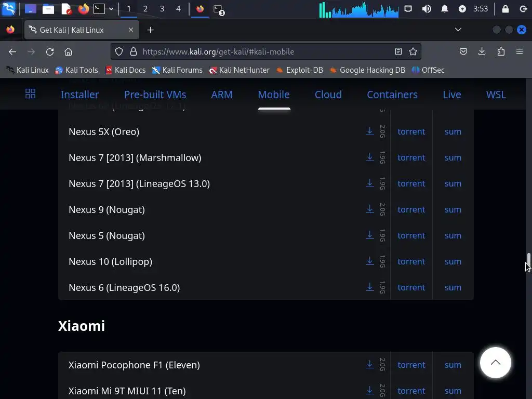The image size is (532, 399).
Task: Go to the Live section
Action: point(452,95)
